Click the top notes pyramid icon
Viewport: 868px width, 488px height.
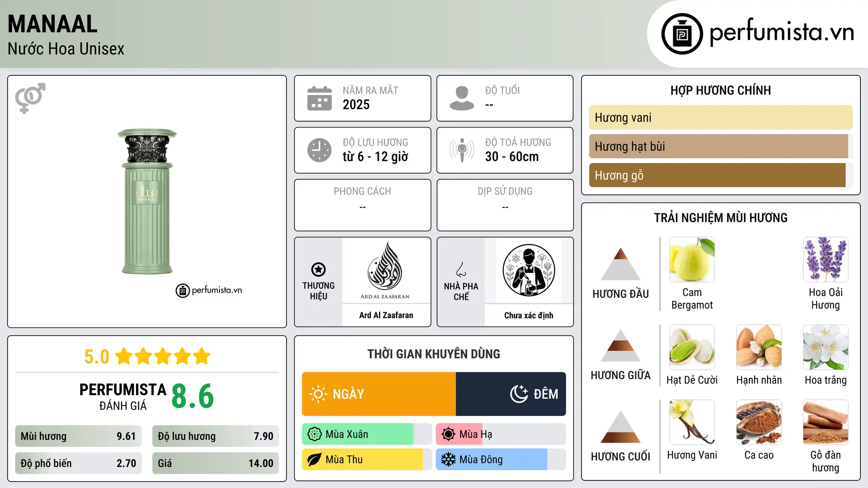[x=620, y=264]
